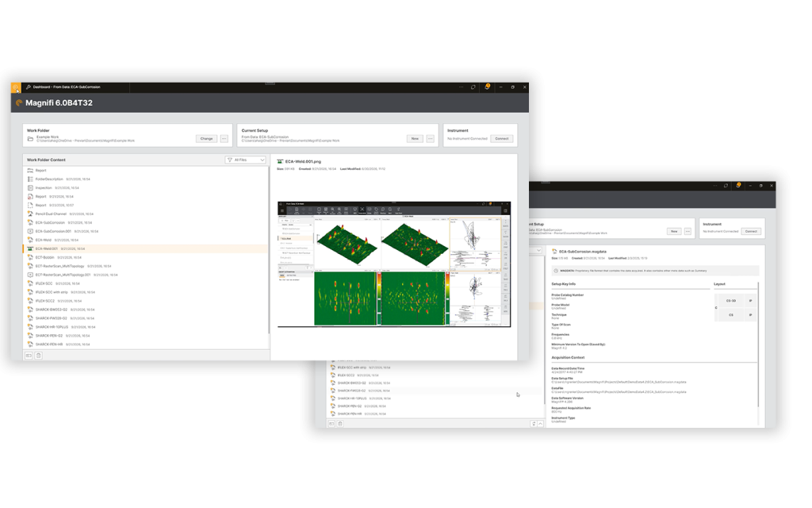The image size is (812, 508).
Task: Click Connect instrument button in the front window
Action: (x=502, y=138)
